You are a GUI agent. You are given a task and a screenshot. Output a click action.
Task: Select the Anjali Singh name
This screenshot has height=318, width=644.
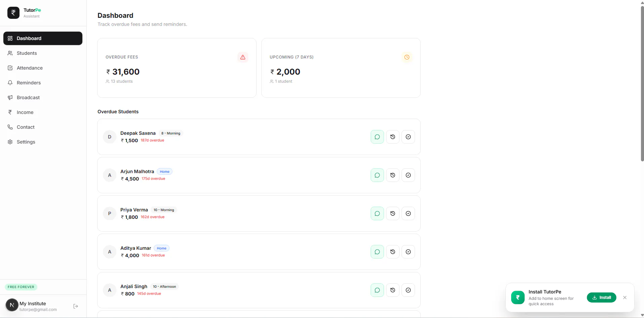pos(134,286)
